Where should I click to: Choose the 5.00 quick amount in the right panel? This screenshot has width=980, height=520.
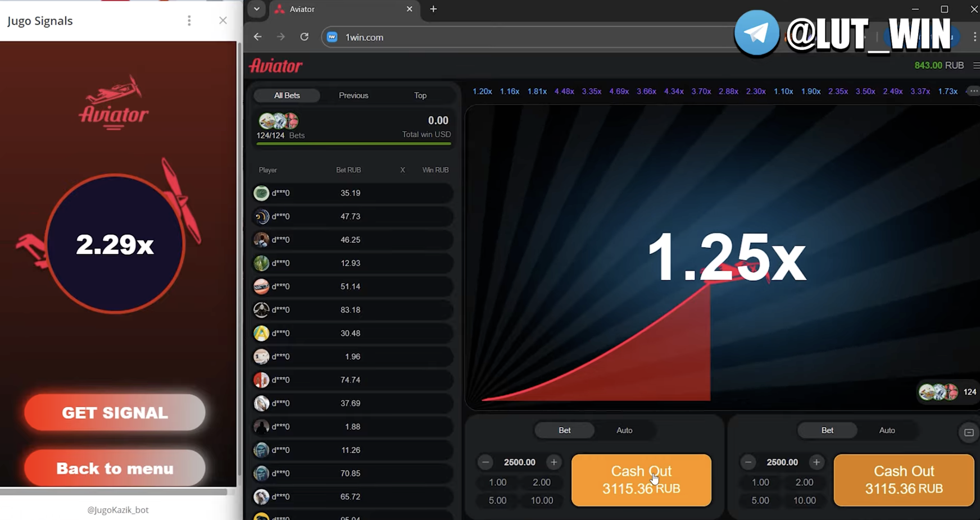click(760, 500)
